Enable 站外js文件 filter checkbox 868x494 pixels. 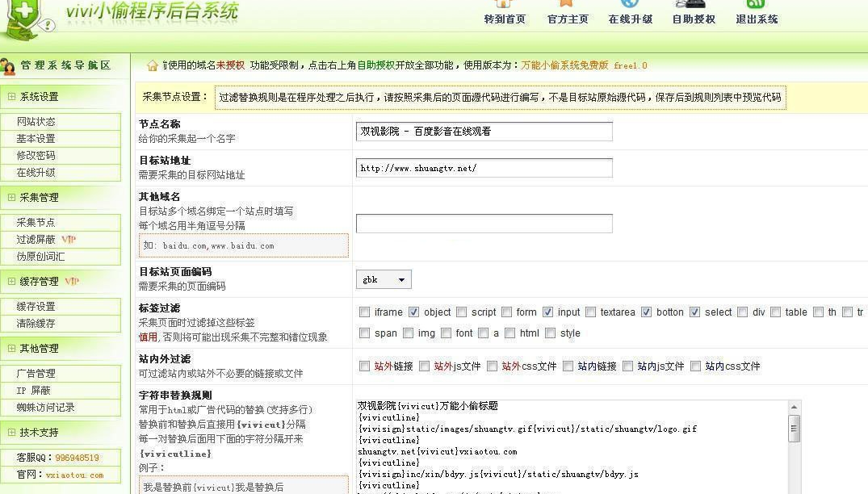click(x=424, y=366)
